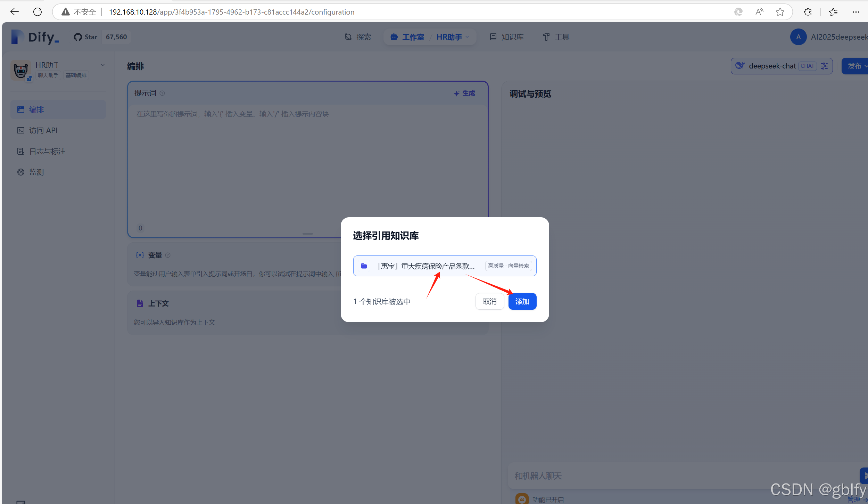Click the 上下文 document icon

point(140,303)
